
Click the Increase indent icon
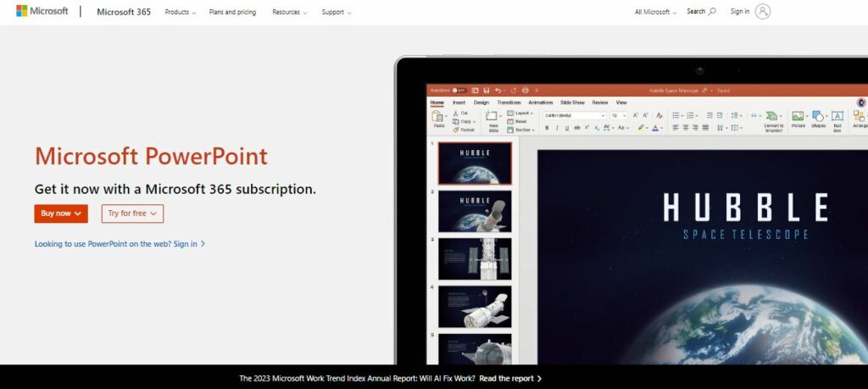tap(720, 115)
